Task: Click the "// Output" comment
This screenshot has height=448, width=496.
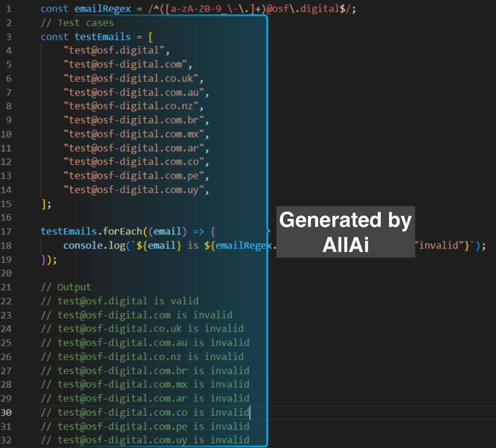Action: click(x=66, y=287)
